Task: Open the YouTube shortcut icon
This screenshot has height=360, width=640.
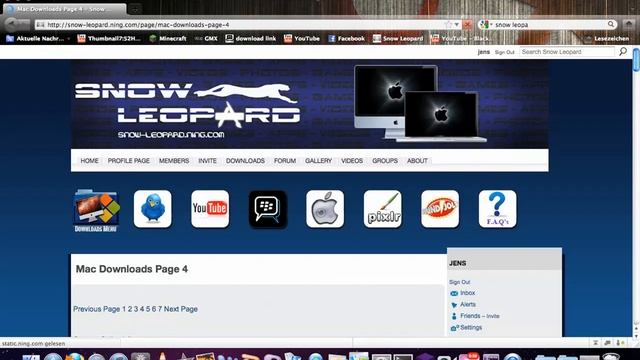Action: tap(210, 209)
